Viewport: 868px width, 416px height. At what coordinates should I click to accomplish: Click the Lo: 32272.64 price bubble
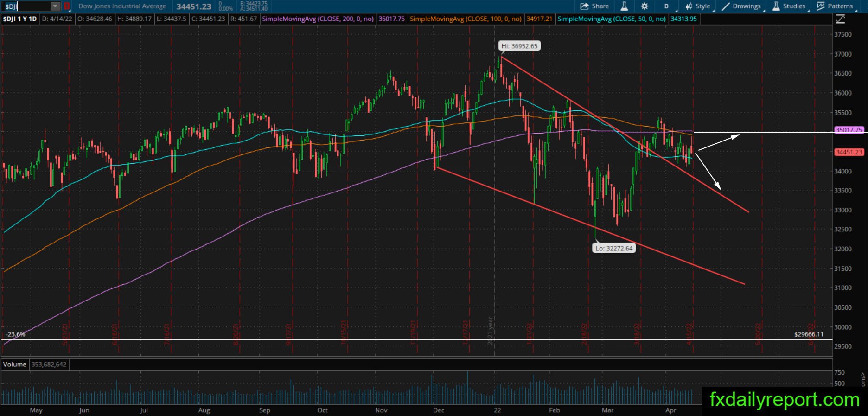click(614, 248)
